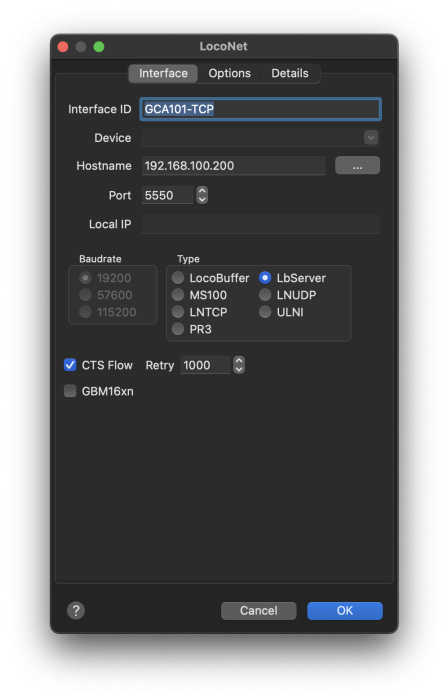Focus the Local IP text field

pyautogui.click(x=261, y=224)
